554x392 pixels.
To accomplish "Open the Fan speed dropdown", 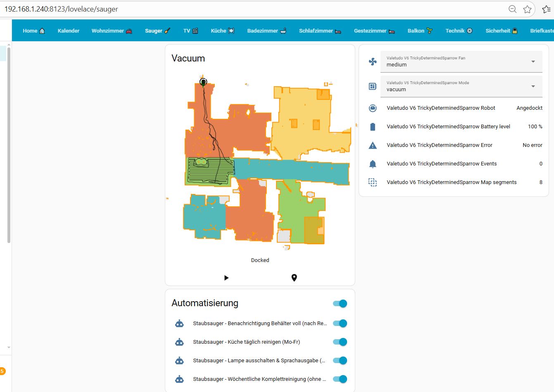I will (x=461, y=61).
